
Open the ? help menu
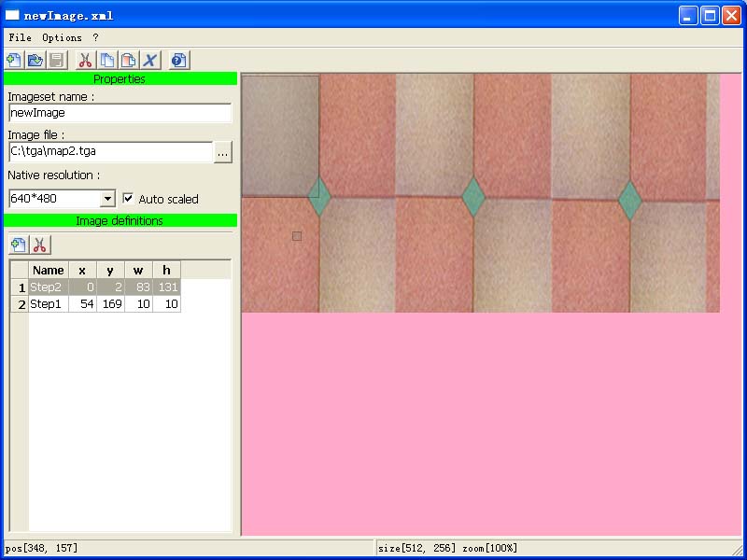(95, 38)
